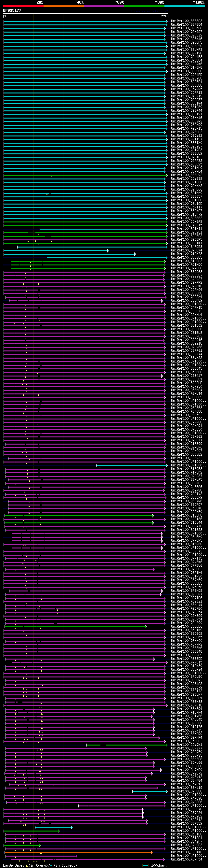Open hit UniRef100_A9SR15
The image size is (208, 868).
[187, 129]
